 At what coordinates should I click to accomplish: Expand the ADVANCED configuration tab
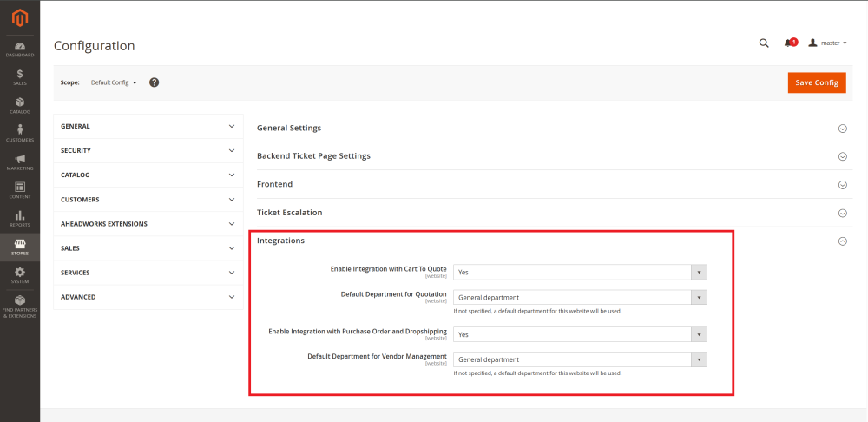pyautogui.click(x=148, y=297)
